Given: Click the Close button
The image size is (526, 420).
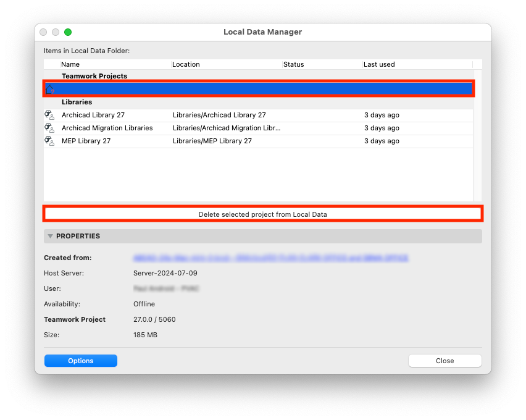Looking at the screenshot, I should (x=445, y=361).
